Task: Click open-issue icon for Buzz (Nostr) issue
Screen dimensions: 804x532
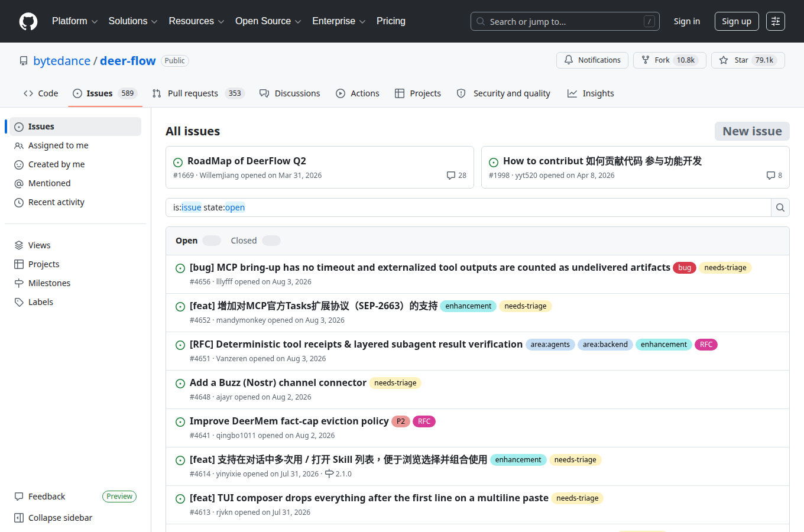Action: click(x=180, y=384)
